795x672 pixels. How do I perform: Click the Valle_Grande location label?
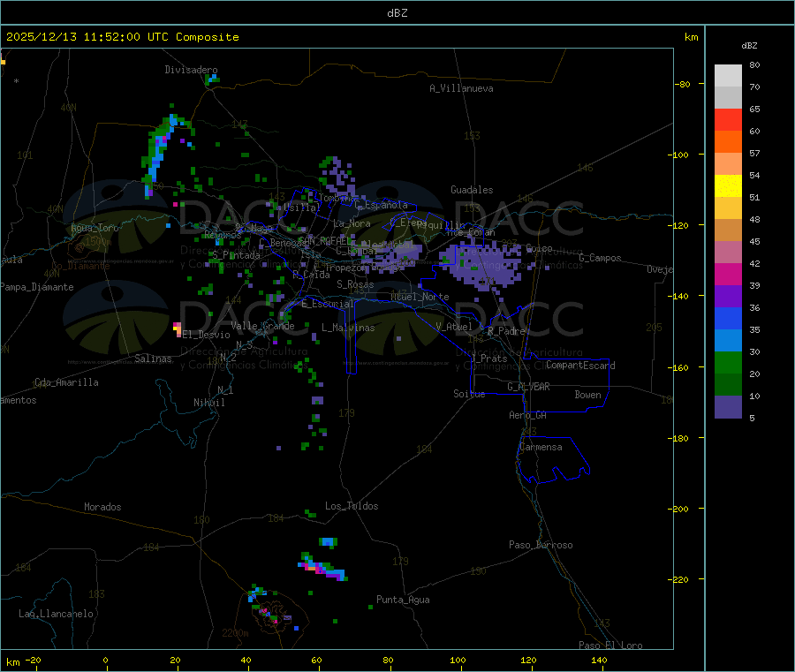tap(262, 326)
